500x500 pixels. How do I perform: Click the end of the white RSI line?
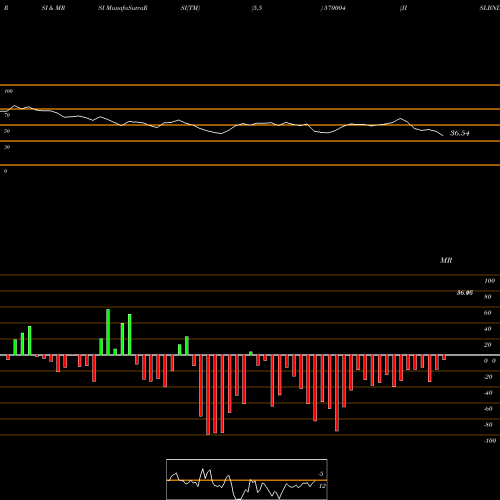click(443, 135)
